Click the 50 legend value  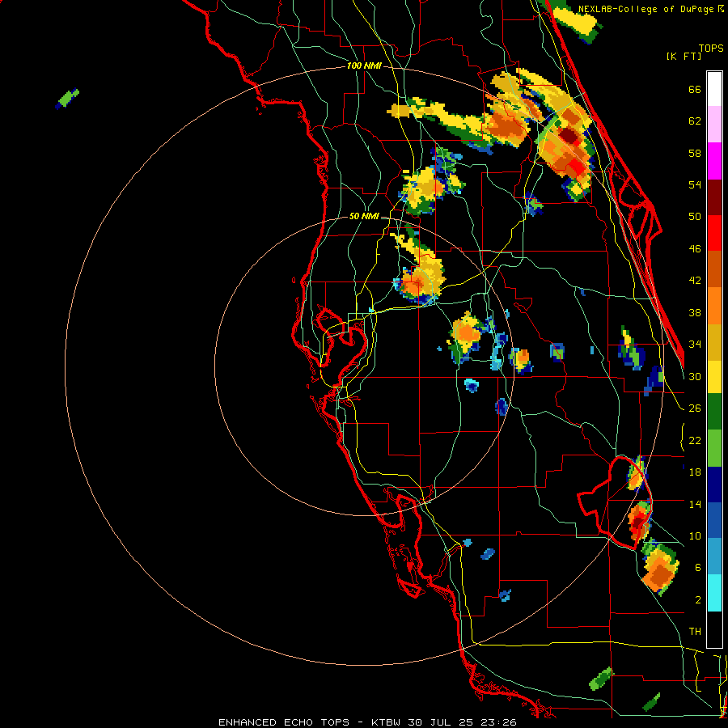click(695, 217)
